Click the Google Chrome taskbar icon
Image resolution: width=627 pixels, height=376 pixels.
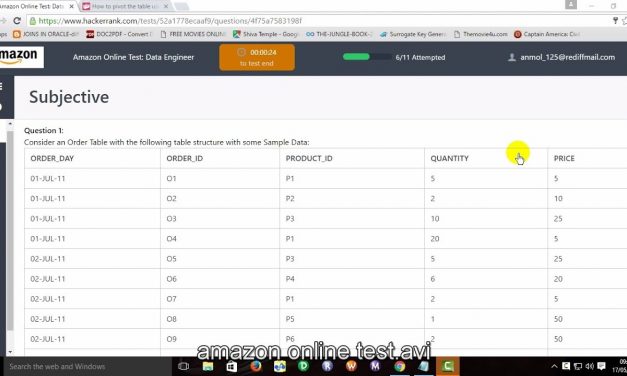pos(399,366)
